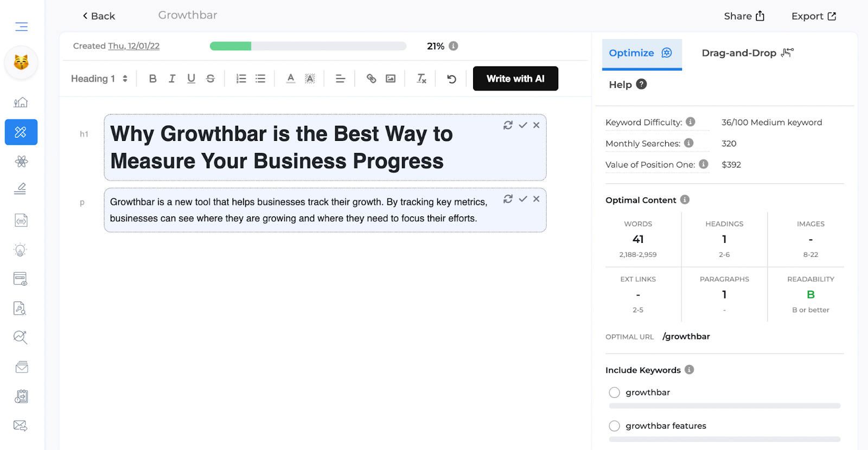Viewport: 868px width, 450px height.
Task: Open the atom sidebar icon
Action: tap(21, 162)
